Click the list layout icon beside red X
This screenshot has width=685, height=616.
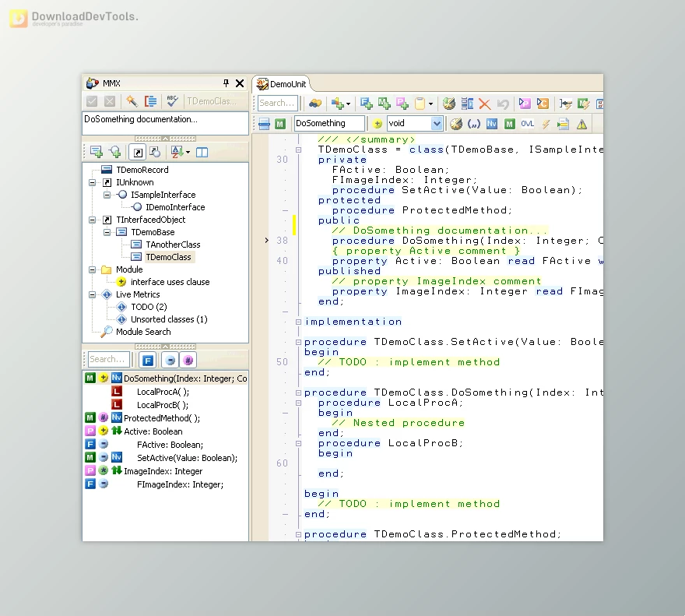point(467,104)
